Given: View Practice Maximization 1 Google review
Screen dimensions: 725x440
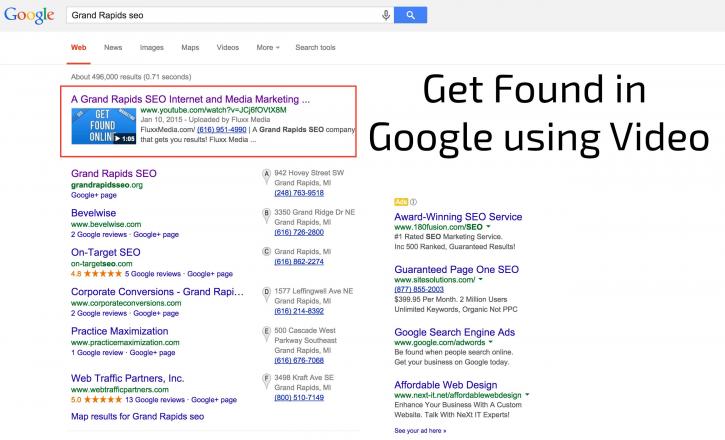Looking at the screenshot, I should tap(97, 353).
